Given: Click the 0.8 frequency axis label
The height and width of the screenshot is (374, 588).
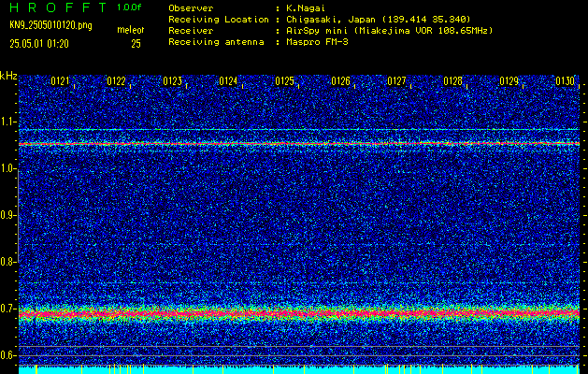Looking at the screenshot, I should [7, 262].
